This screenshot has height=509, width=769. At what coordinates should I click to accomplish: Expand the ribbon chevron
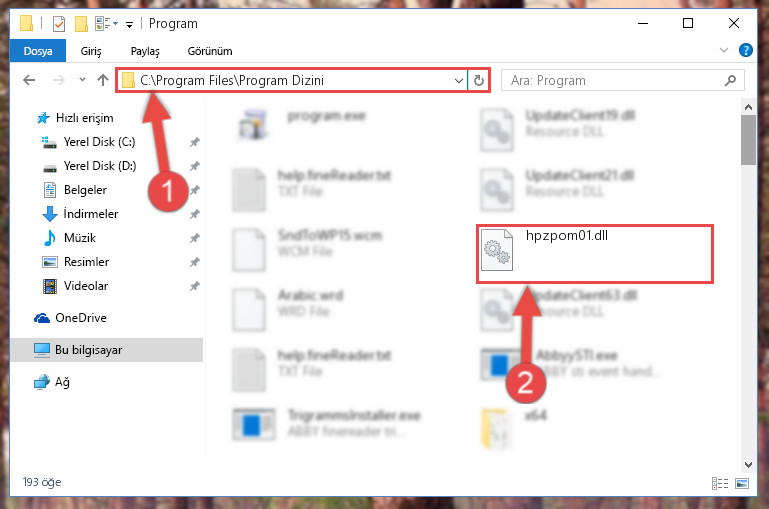pos(723,50)
